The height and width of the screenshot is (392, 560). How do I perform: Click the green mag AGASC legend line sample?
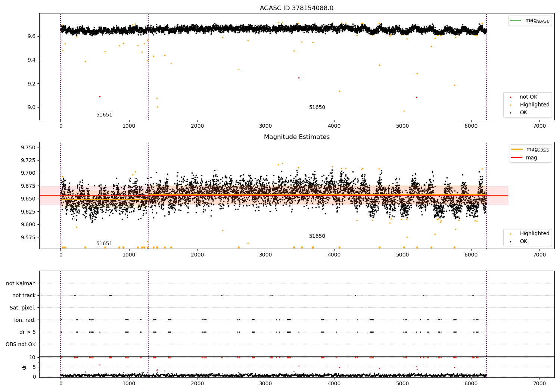pos(516,21)
